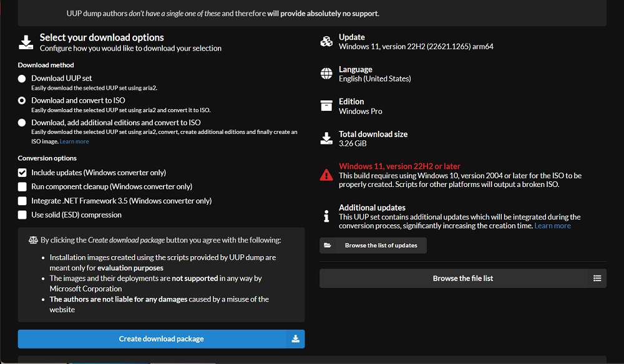The image size is (624, 364).
Task: Click the will provide absolutely no support text
Action: point(323,14)
